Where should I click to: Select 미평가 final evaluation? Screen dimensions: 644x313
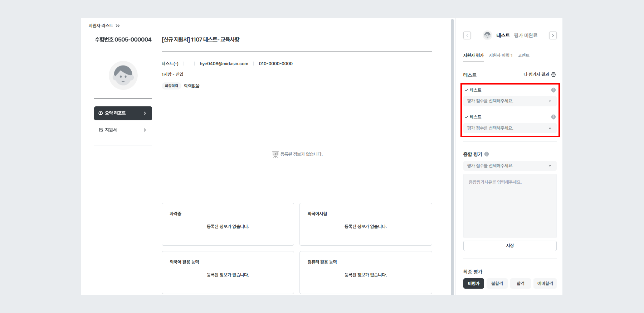(474, 284)
